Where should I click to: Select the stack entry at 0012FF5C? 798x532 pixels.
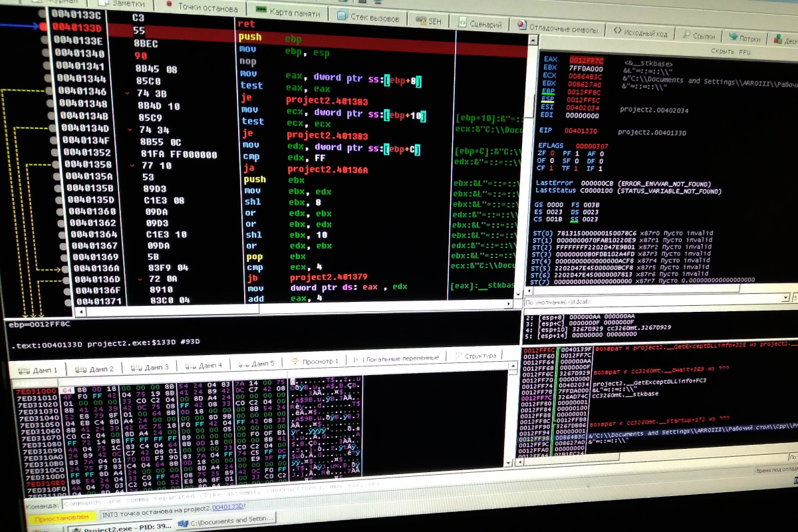pos(658,348)
